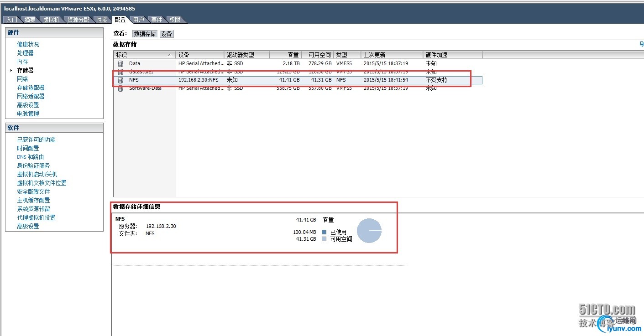Switch to the 摘要 tab
This screenshot has width=644, height=336.
coord(30,20)
